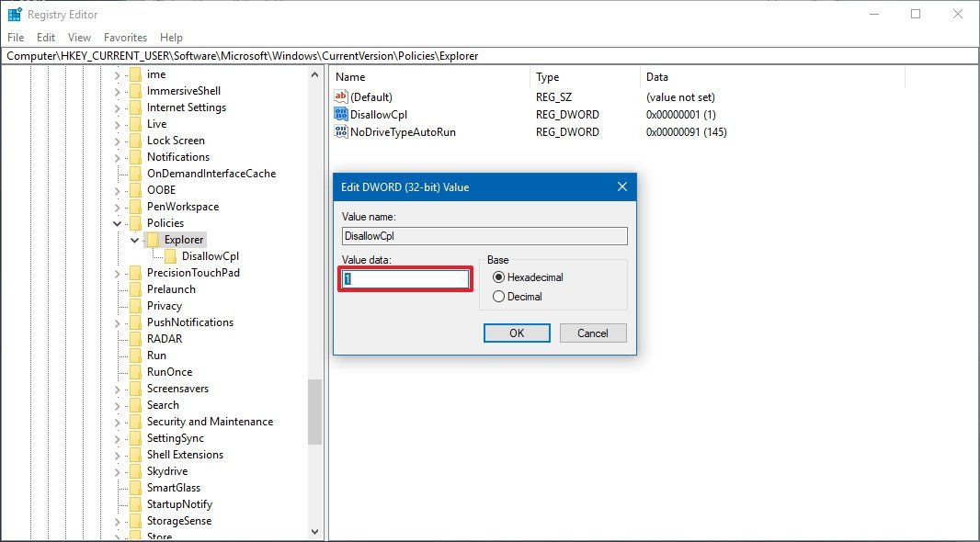
Task: Switch base to Decimal
Action: point(497,297)
